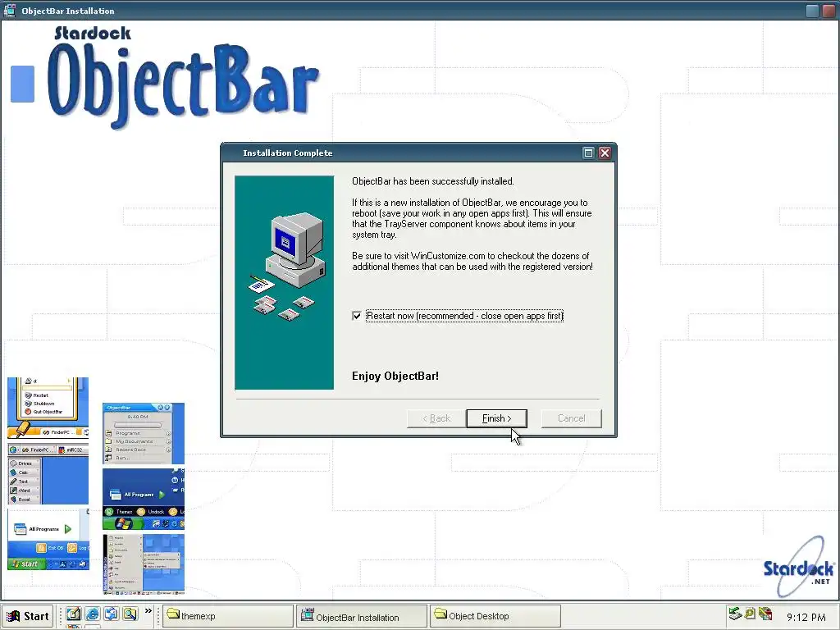Viewport: 840px width, 630px height.
Task: Click the bottom gray menu preview thumbnail
Action: click(144, 564)
